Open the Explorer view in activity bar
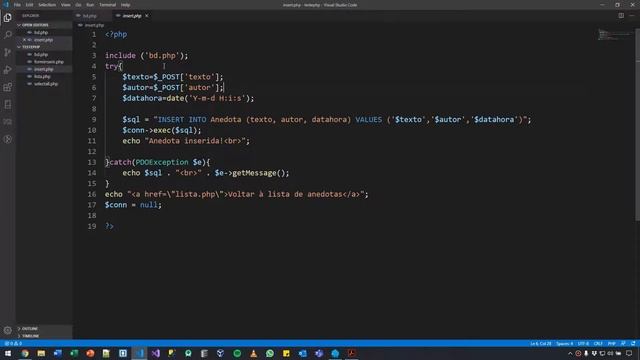 [7, 18]
